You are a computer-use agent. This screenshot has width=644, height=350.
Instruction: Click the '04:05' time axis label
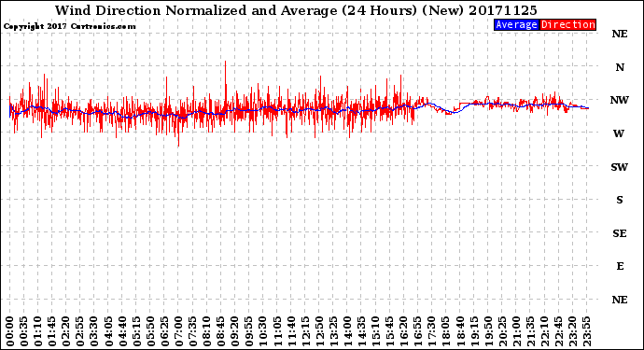[108, 331]
